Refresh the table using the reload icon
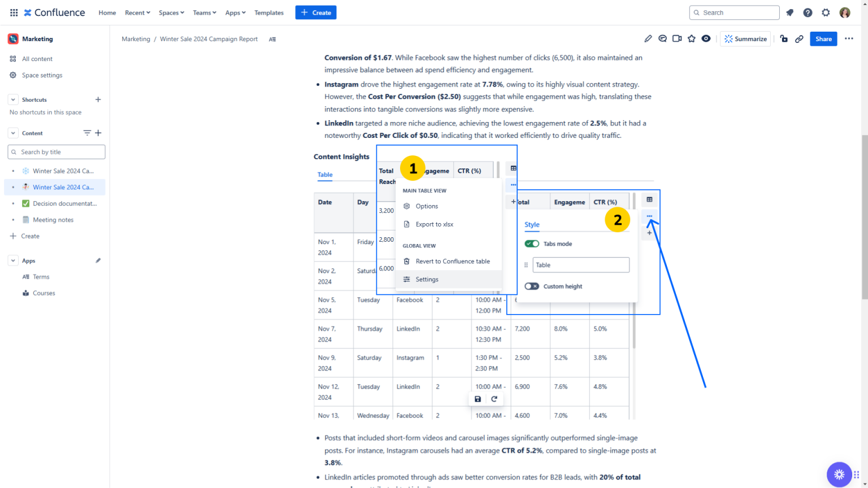The image size is (868, 488). tap(495, 399)
